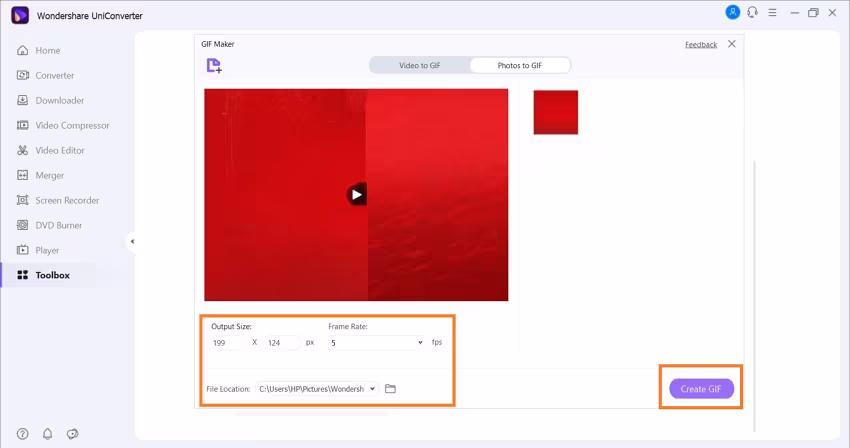This screenshot has width=850, height=448.
Task: Click the add files icon in GIF Maker
Action: tap(214, 66)
